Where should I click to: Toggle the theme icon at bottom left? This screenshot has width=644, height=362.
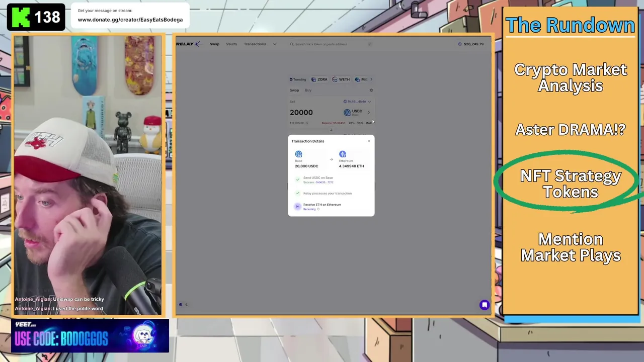[x=181, y=305]
